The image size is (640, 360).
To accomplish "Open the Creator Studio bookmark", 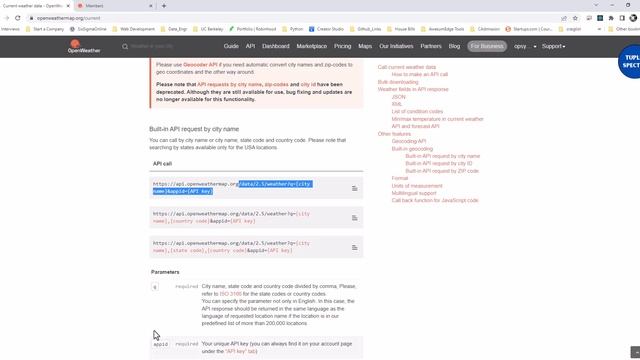I will pyautogui.click(x=326, y=29).
